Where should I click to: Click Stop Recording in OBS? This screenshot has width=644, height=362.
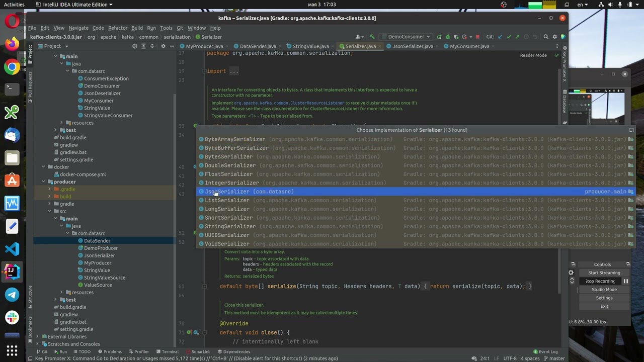pyautogui.click(x=600, y=282)
